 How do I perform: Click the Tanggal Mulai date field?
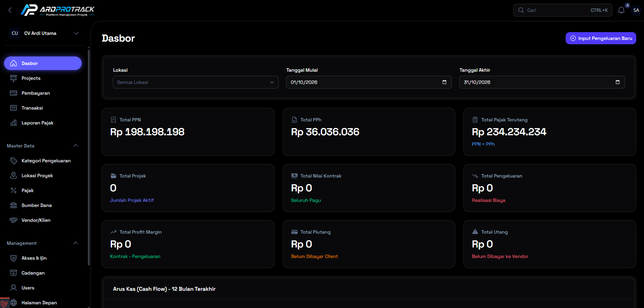click(x=369, y=82)
